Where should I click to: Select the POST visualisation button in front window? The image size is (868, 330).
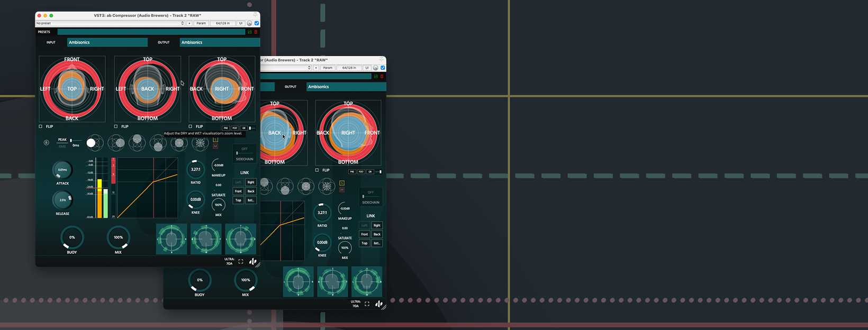(235, 128)
